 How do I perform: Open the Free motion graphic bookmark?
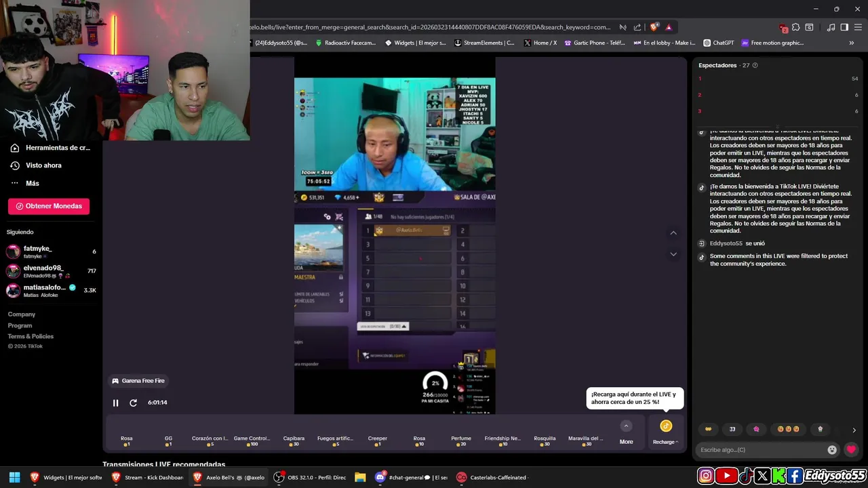coord(772,43)
